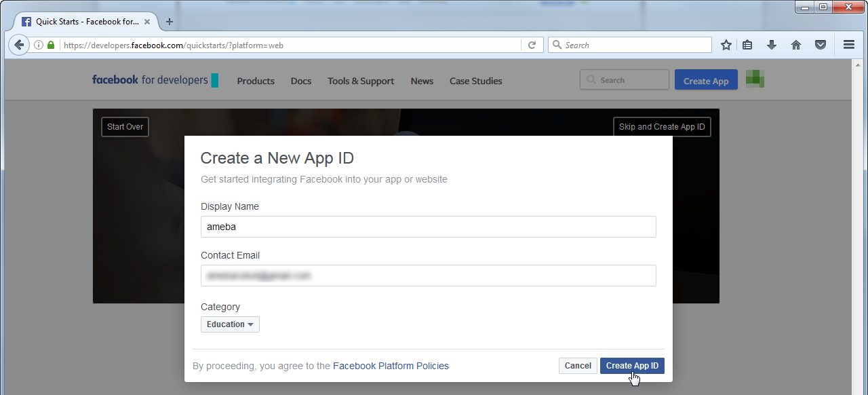The height and width of the screenshot is (395, 868).
Task: Go to the browser home page icon
Action: point(796,45)
